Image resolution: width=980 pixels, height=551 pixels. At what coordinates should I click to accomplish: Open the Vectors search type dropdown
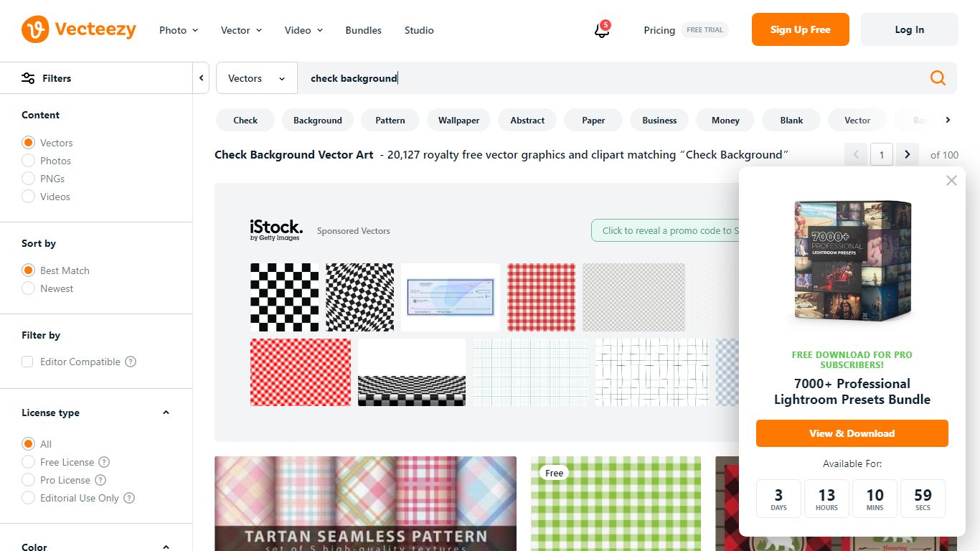[257, 78]
